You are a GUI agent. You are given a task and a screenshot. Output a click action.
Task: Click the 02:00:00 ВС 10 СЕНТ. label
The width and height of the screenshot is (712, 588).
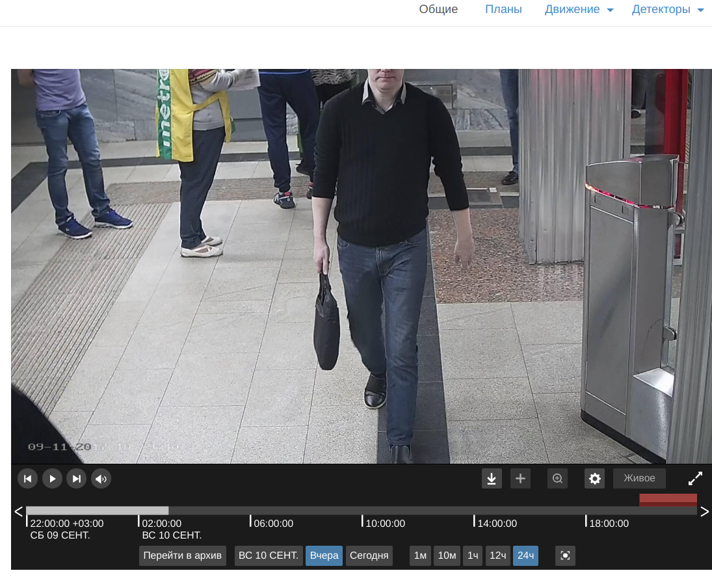click(172, 529)
